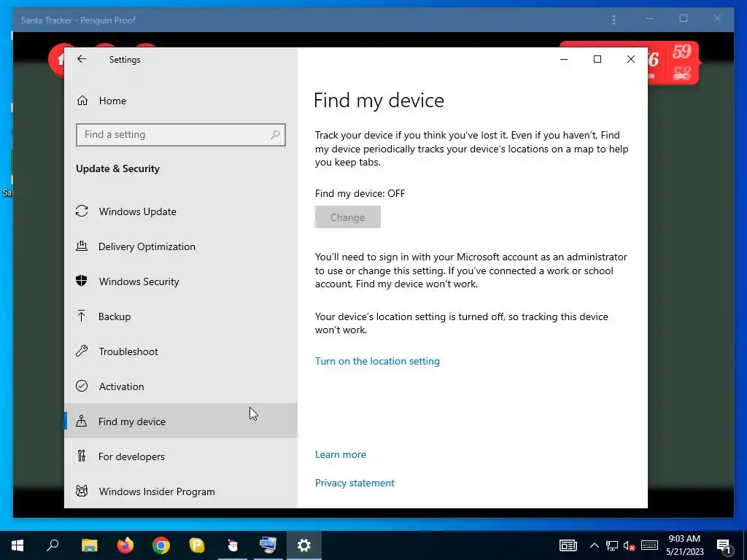Open the Privacy statement link
Image resolution: width=747 pixels, height=560 pixels.
click(x=355, y=483)
